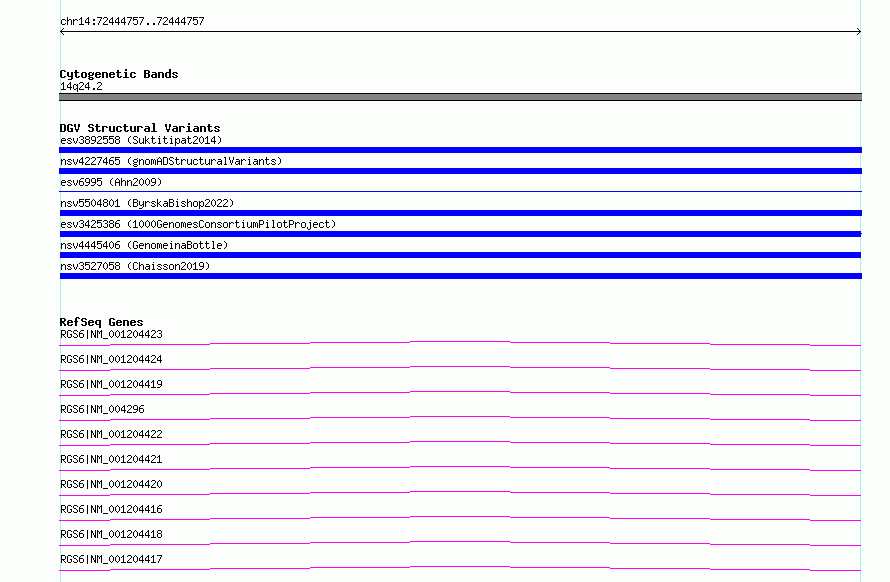The width and height of the screenshot is (890, 582).
Task: Click the magenta line for RGS6|NM_001204417
Action: 460,568
